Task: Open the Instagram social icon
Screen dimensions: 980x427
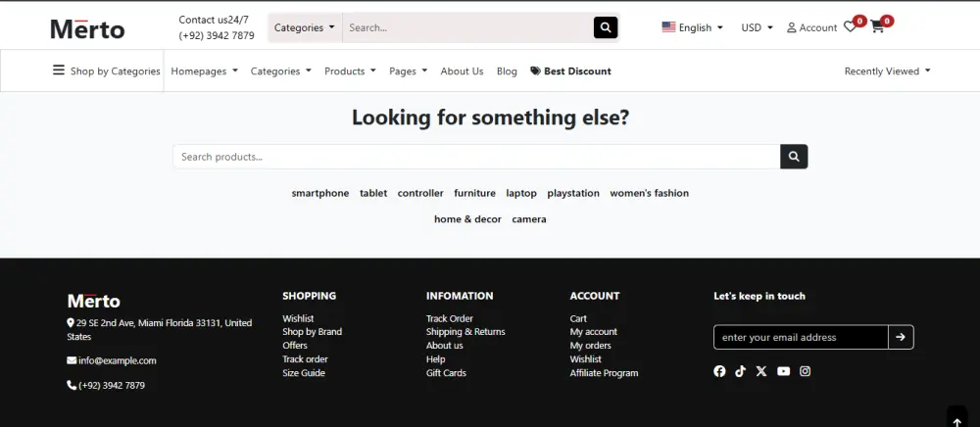Action: point(805,371)
